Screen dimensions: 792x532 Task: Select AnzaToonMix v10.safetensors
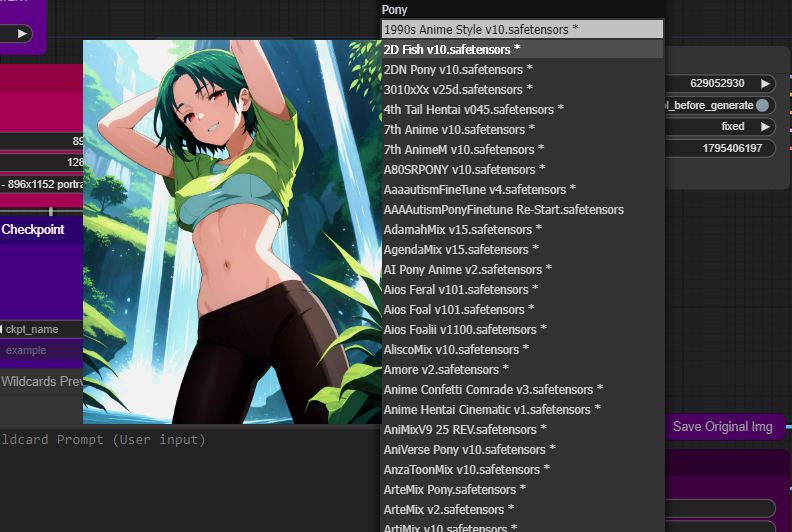tap(522, 469)
